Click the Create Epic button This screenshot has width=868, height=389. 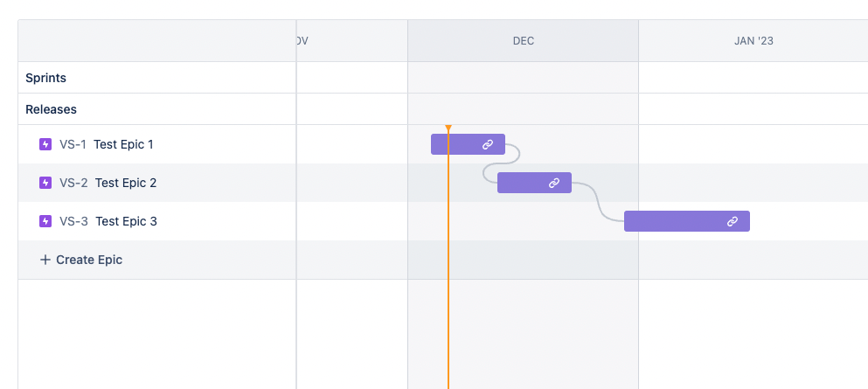(x=88, y=260)
